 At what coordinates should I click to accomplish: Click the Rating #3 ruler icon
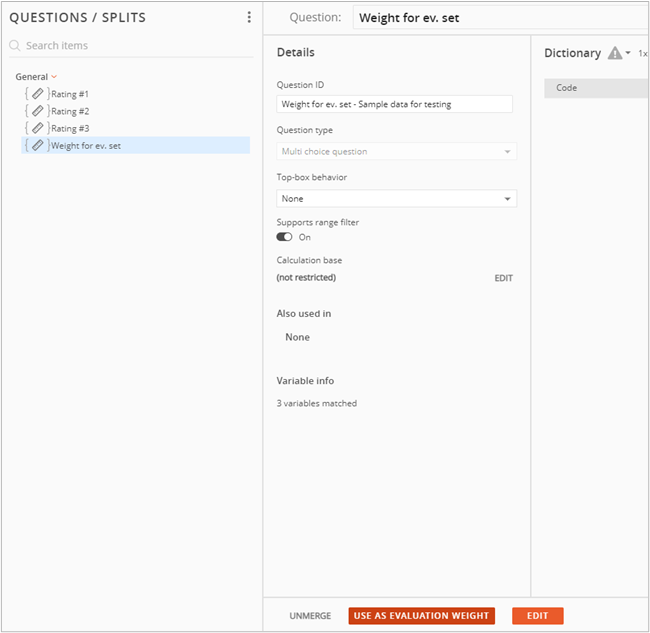(37, 128)
